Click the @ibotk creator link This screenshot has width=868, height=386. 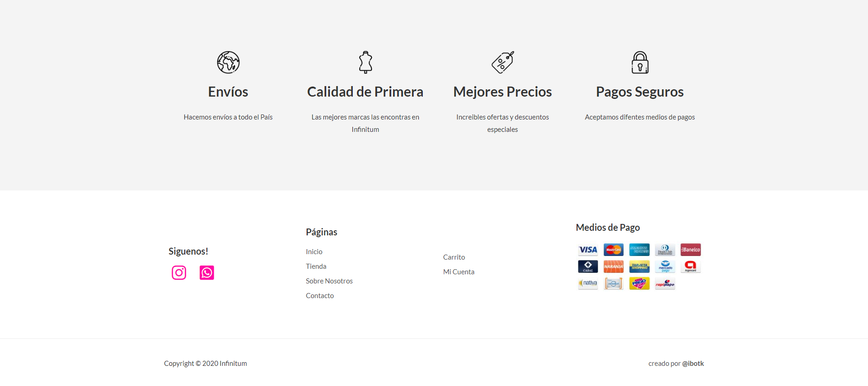point(693,364)
